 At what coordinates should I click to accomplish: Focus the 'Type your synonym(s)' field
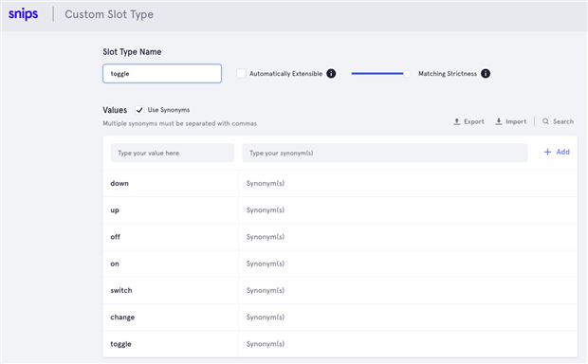(385, 153)
